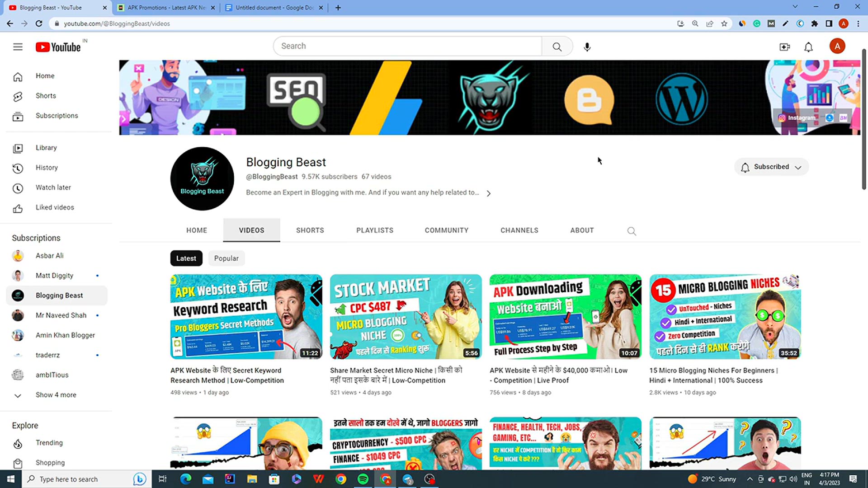Open History in sidebar
The height and width of the screenshot is (488, 868).
click(x=57, y=168)
